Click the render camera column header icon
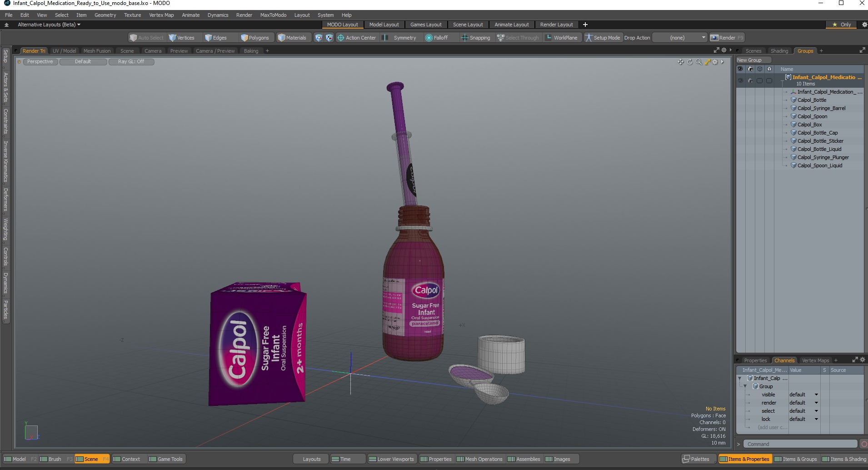Image resolution: width=868 pixels, height=470 pixels. [x=750, y=69]
